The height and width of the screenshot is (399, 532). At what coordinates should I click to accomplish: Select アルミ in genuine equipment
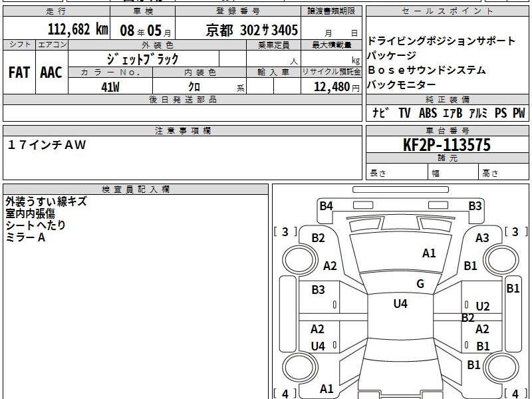pyautogui.click(x=478, y=112)
